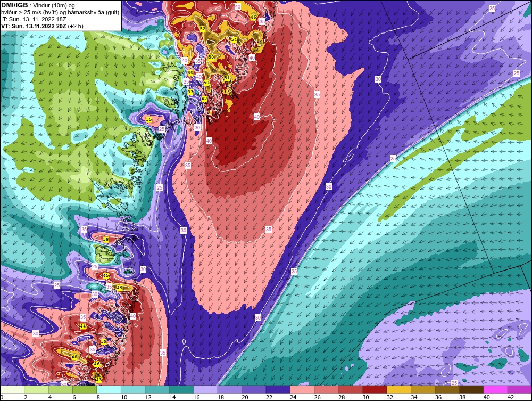Click the 22–24 m/s dark blue legend swatch
This screenshot has width=532, height=401.
tap(278, 389)
